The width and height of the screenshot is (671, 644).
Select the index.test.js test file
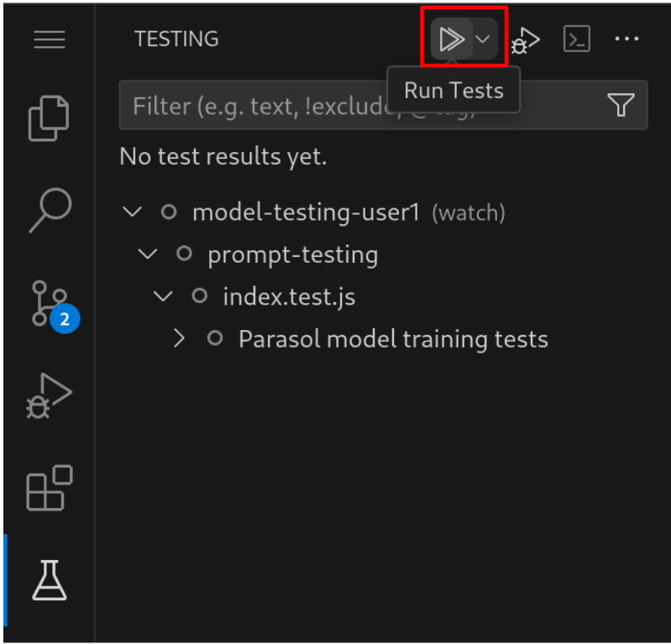[x=274, y=296]
